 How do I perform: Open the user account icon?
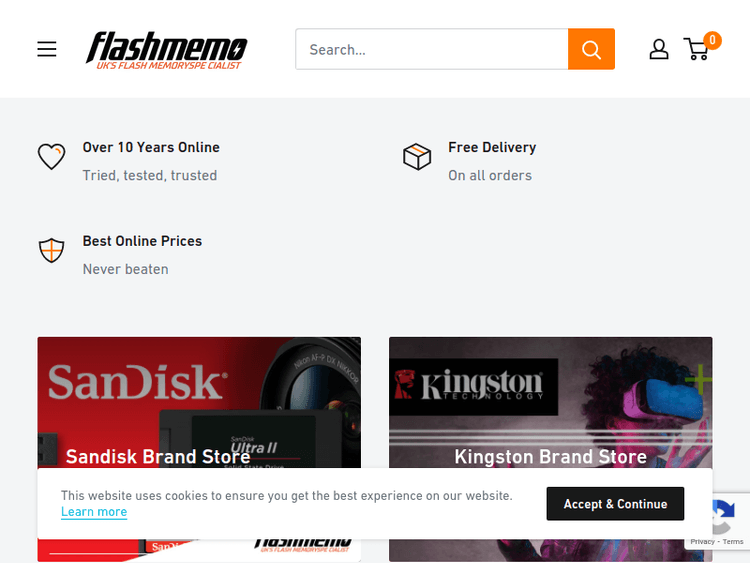click(658, 49)
